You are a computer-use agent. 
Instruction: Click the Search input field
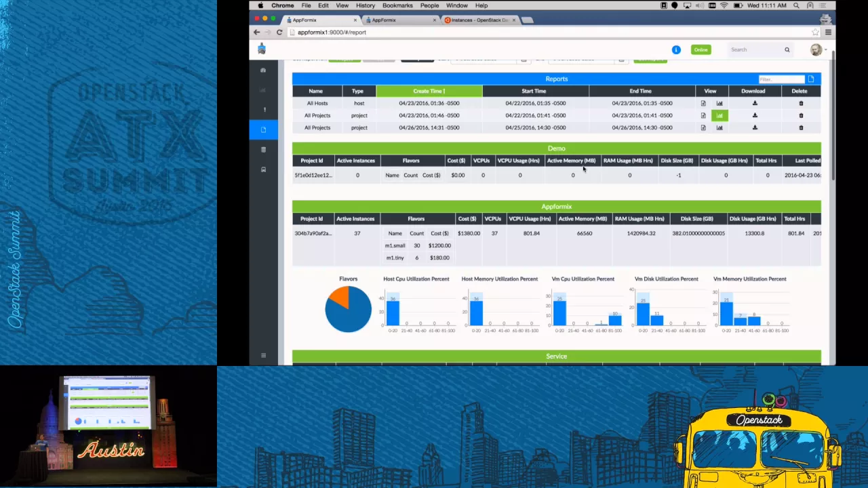coord(755,49)
